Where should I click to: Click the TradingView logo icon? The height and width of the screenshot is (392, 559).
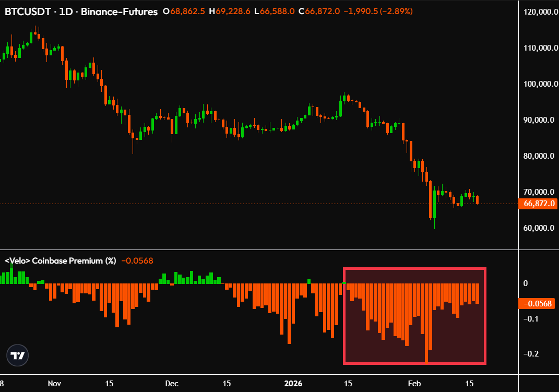coord(17,355)
